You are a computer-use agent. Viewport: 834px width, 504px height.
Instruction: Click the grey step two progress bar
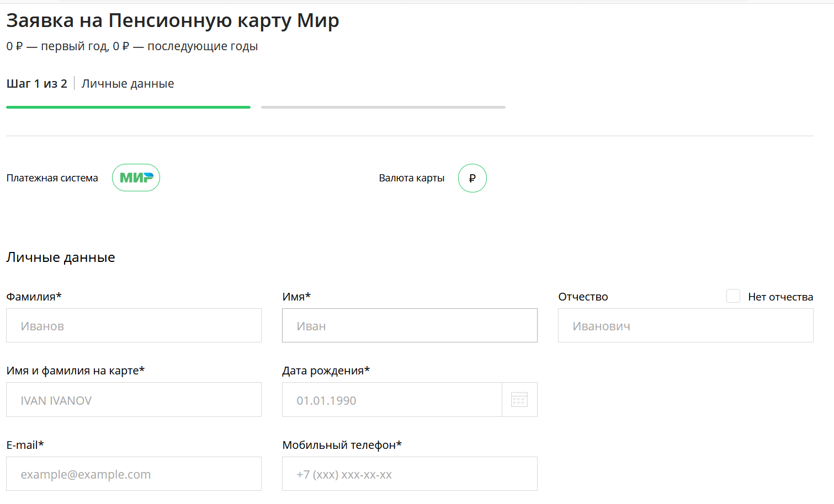383,107
